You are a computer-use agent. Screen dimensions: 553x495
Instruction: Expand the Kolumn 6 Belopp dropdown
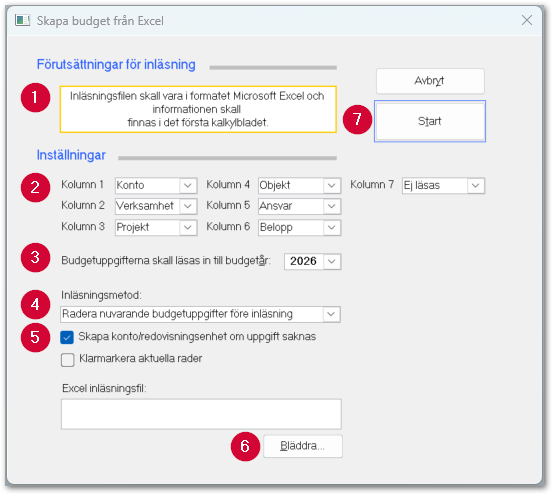299,227
